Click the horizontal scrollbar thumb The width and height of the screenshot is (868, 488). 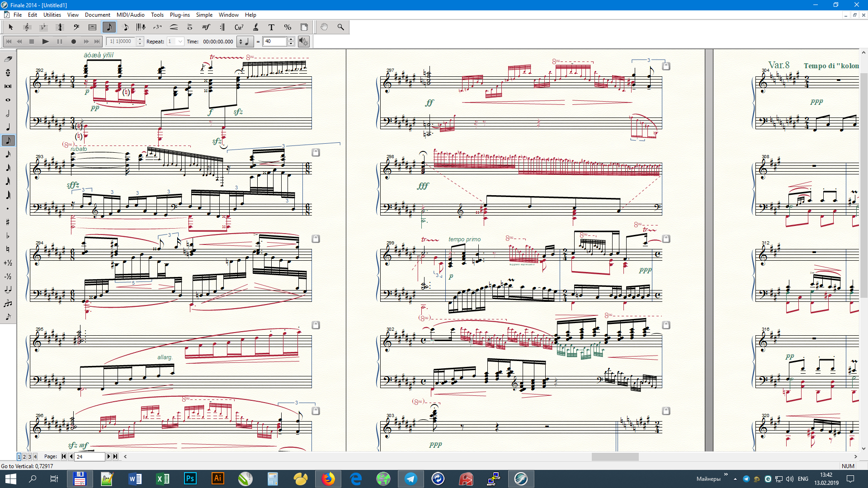click(615, 457)
